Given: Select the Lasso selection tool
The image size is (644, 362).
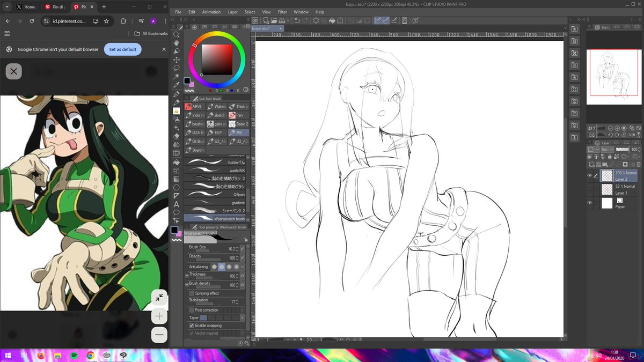Looking at the screenshot, I should [x=177, y=68].
